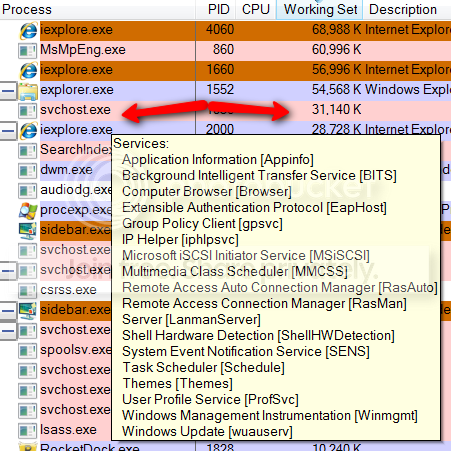The width and height of the screenshot is (451, 451).
Task: Click the Windows Explorer folder icon for explorer.exe
Action: [28, 91]
